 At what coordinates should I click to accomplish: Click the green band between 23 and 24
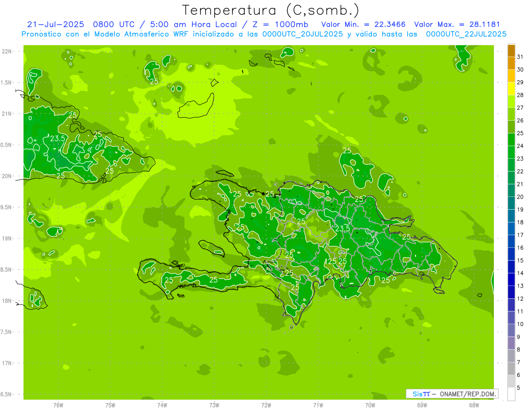point(511,153)
